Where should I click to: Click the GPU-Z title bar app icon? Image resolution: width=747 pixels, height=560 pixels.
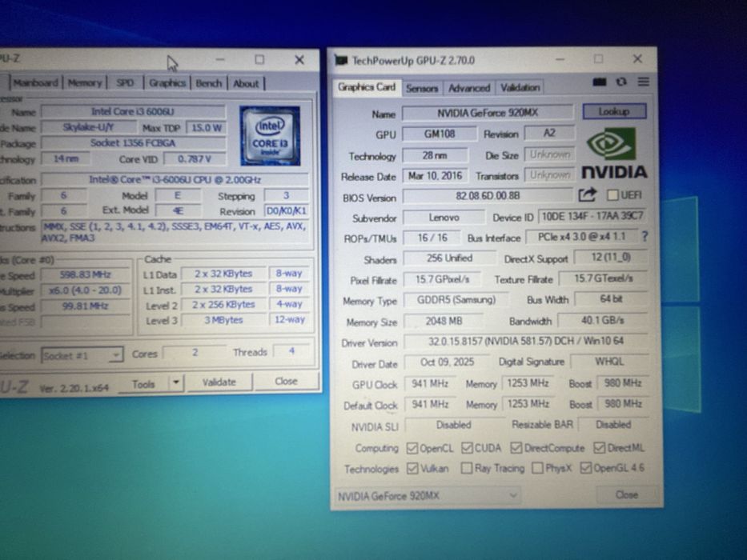click(341, 61)
